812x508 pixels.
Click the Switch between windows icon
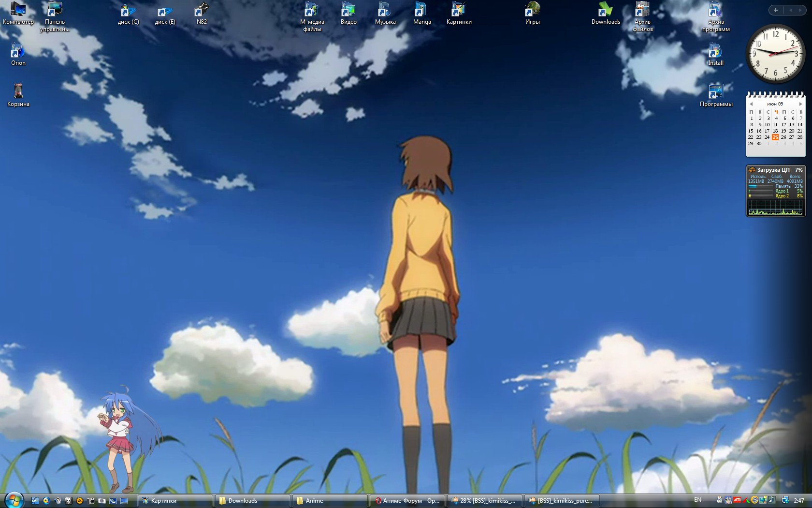[x=113, y=501]
